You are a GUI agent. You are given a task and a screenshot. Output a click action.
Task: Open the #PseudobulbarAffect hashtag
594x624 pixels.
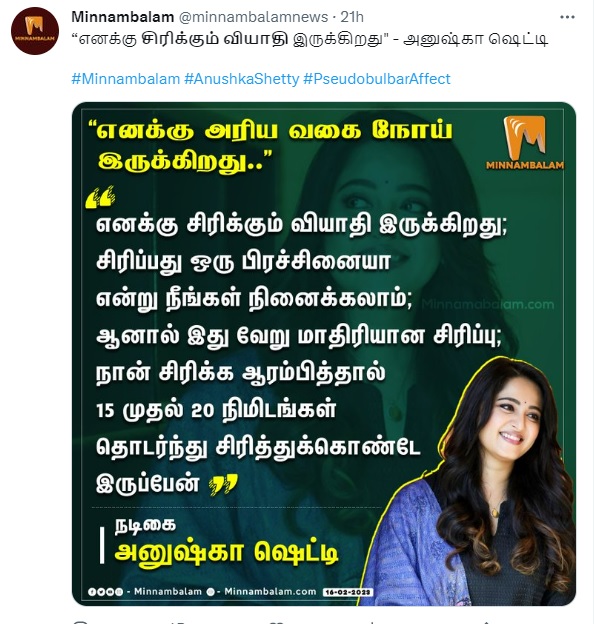(377, 79)
